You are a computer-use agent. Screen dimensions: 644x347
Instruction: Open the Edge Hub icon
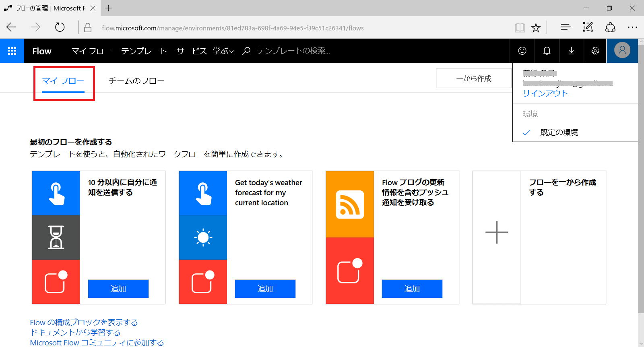coord(566,27)
